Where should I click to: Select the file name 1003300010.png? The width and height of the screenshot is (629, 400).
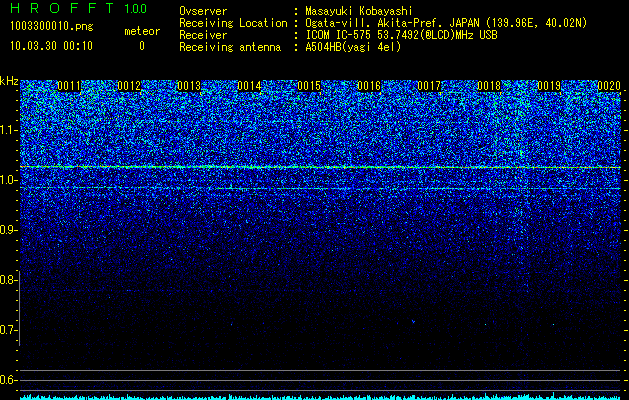pyautogui.click(x=52, y=27)
